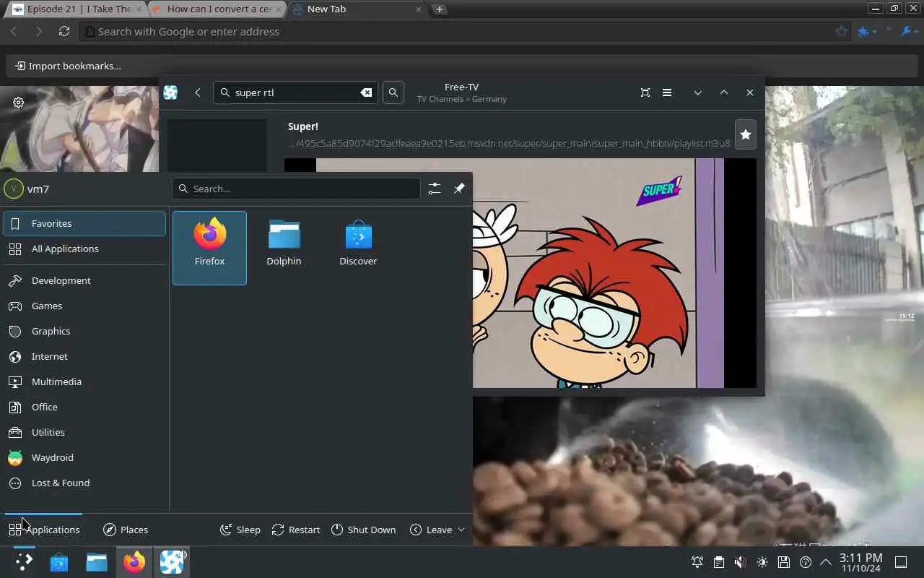Show hidden system tray icons

[826, 562]
